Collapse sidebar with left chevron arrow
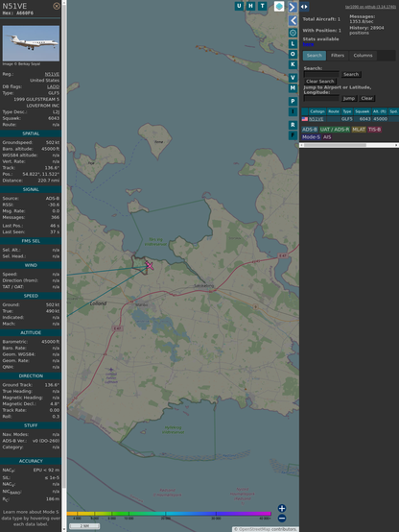The image size is (399, 532). (x=293, y=20)
